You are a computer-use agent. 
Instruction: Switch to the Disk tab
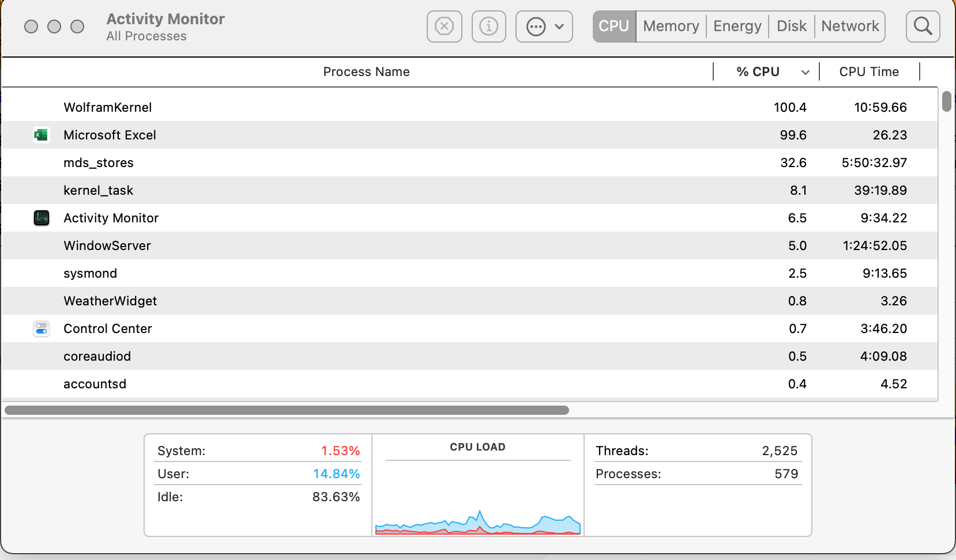[792, 27]
